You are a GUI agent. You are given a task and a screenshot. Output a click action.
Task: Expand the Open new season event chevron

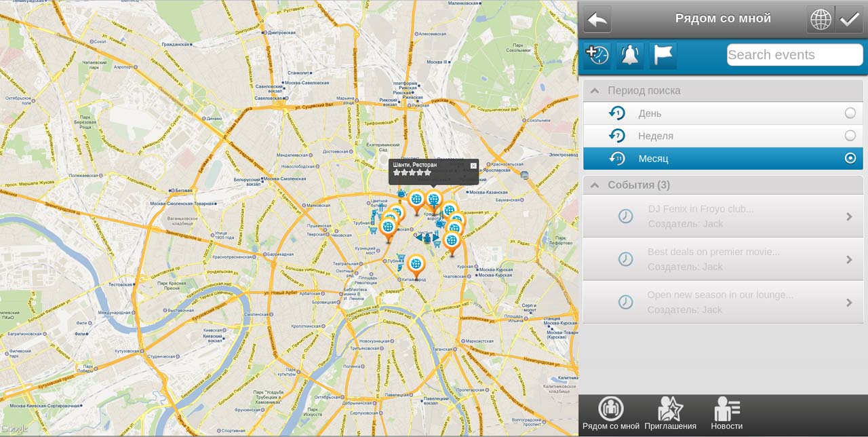[849, 302]
